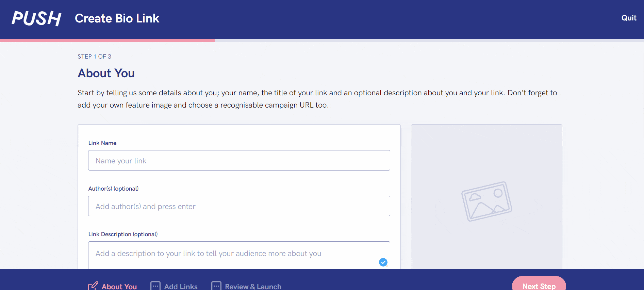Click the Add Links step icon
Viewport: 644px width, 290px height.
[x=155, y=286]
